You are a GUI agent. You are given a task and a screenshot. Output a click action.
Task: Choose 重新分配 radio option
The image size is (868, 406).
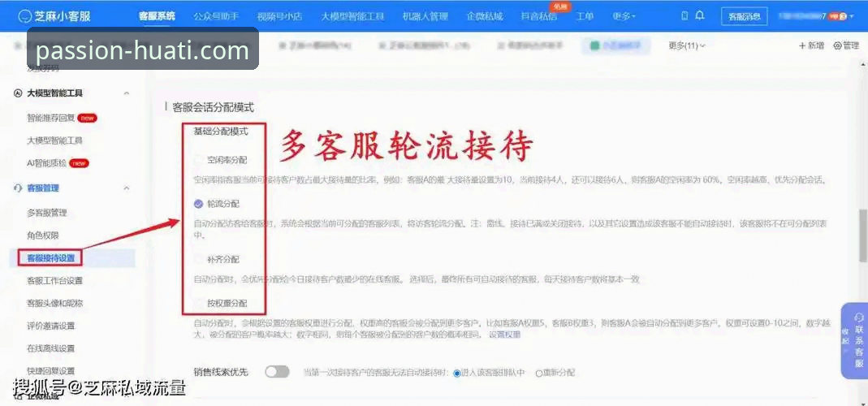point(538,374)
